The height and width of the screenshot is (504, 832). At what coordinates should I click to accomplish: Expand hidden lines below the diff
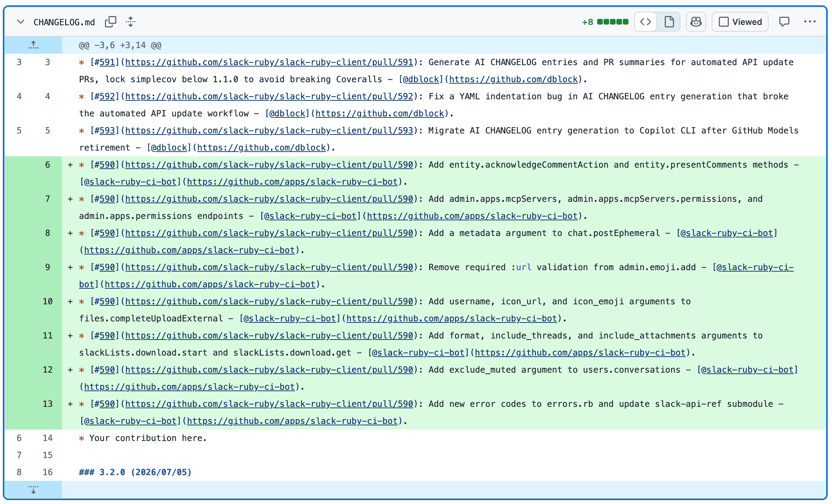pyautogui.click(x=33, y=490)
